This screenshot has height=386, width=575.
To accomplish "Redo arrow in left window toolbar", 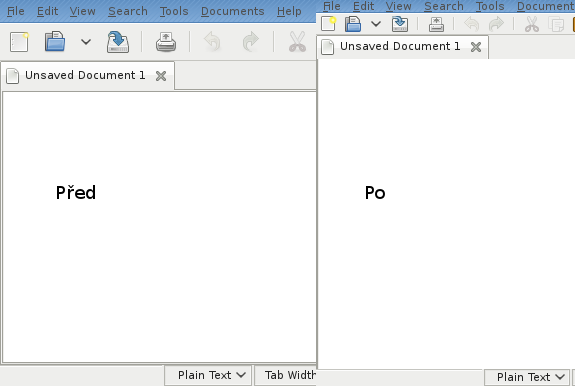I will coord(250,41).
